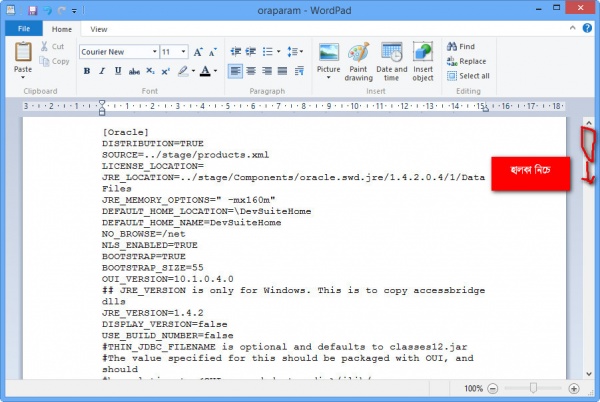The height and width of the screenshot is (402, 600).
Task: Open the bullet list style dropdown arrow
Action: (278, 51)
